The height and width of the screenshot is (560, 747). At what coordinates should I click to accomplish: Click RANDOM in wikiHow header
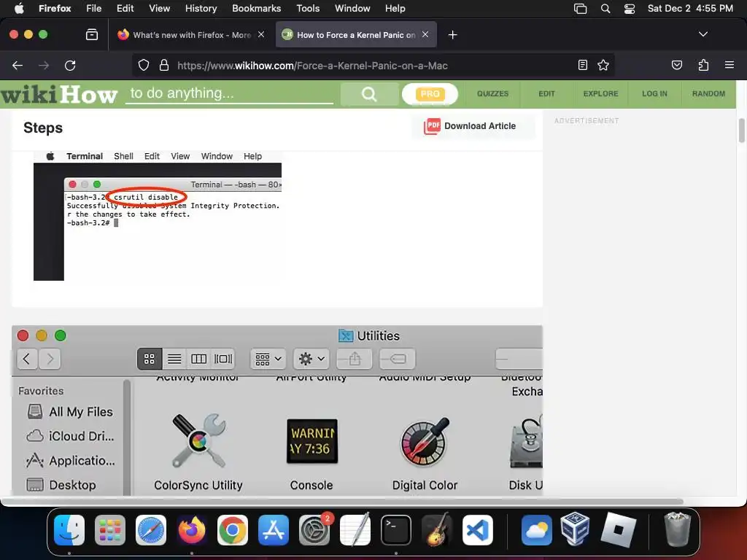pyautogui.click(x=708, y=94)
